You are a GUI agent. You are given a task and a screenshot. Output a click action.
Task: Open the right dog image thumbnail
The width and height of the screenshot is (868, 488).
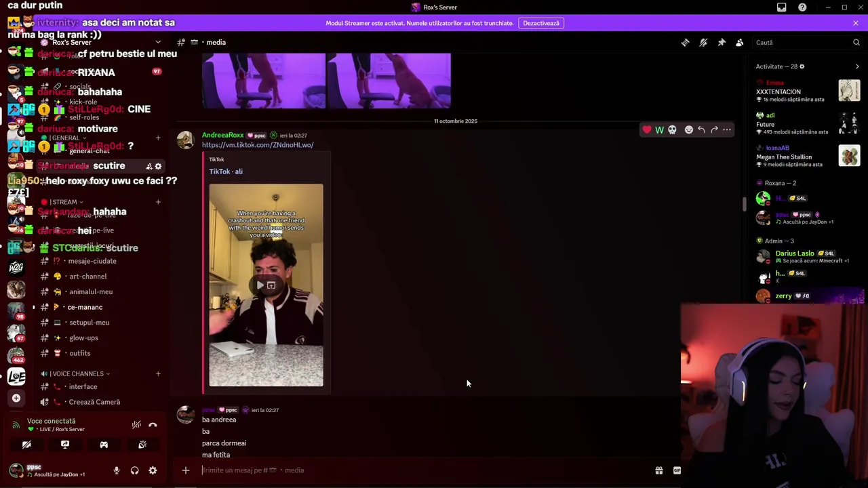point(389,80)
